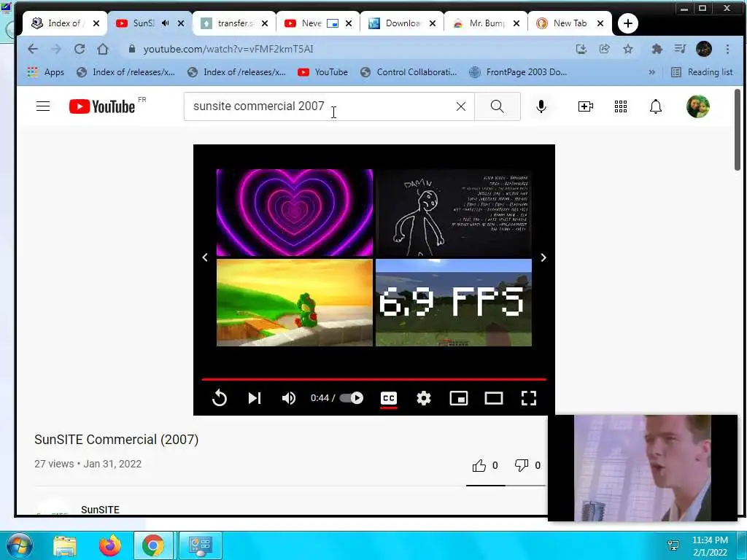The height and width of the screenshot is (560, 747).
Task: Start voice search with the microphone
Action: [x=541, y=106]
